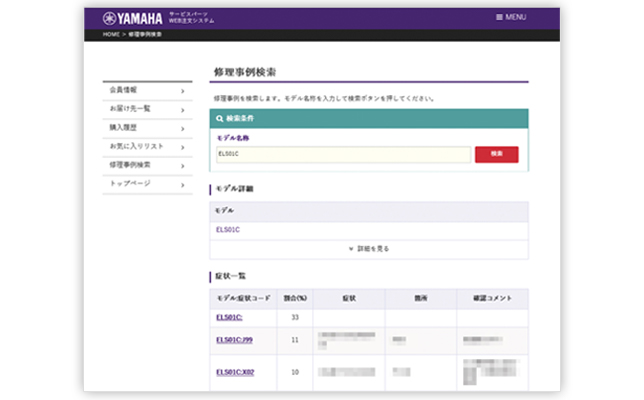Expand model details with 詳細を見る

pos(368,249)
